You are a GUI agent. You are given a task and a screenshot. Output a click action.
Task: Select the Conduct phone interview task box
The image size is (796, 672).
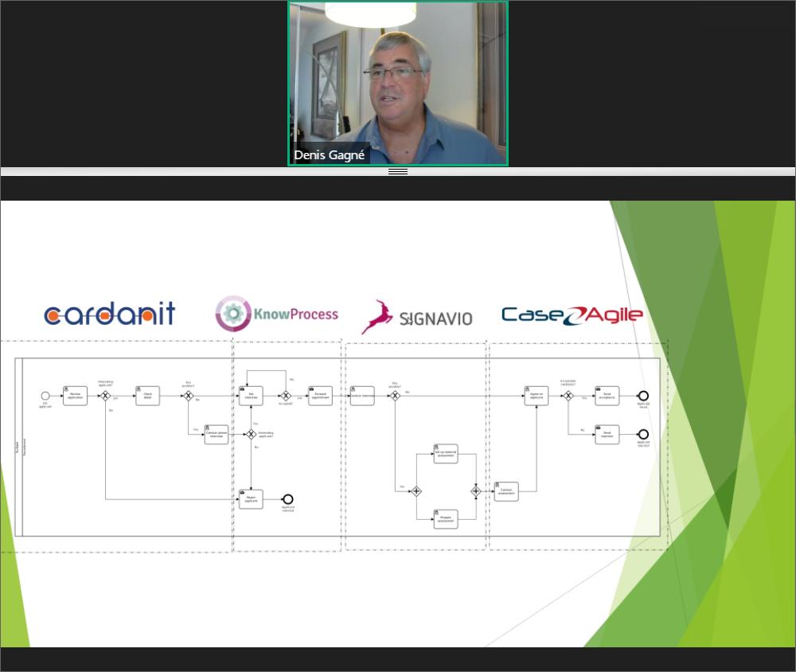(217, 435)
